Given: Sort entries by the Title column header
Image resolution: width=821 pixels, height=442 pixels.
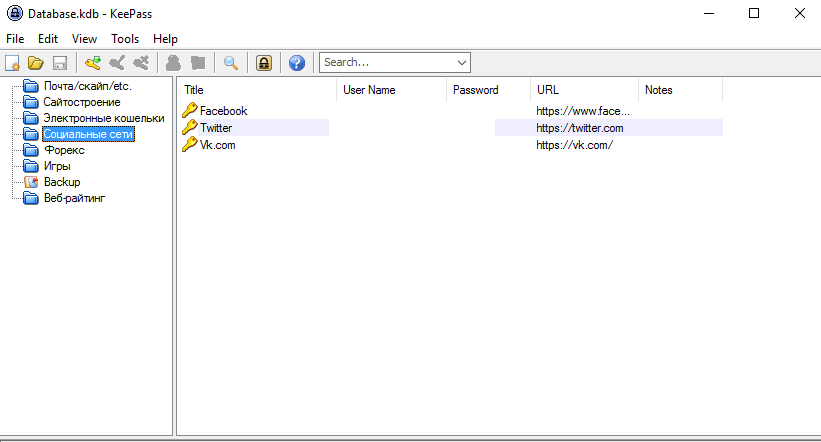Looking at the screenshot, I should pyautogui.click(x=257, y=90).
